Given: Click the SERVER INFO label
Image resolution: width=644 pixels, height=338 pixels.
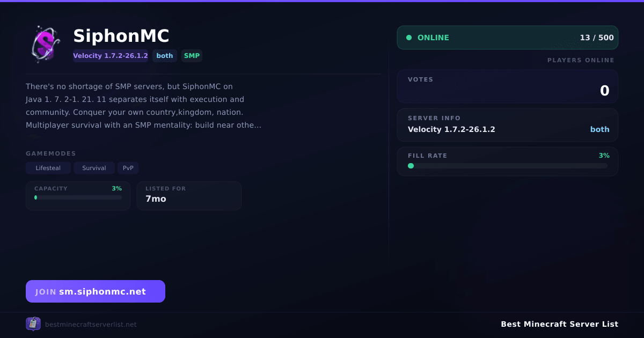Looking at the screenshot, I should (434, 118).
